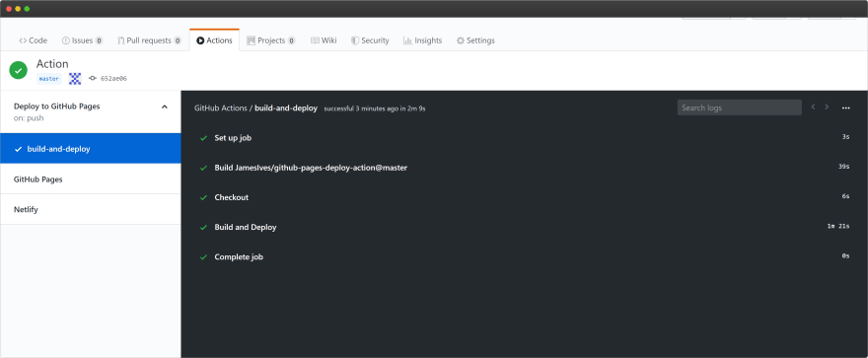Focus the Search logs input field
The height and width of the screenshot is (358, 868).
[739, 107]
